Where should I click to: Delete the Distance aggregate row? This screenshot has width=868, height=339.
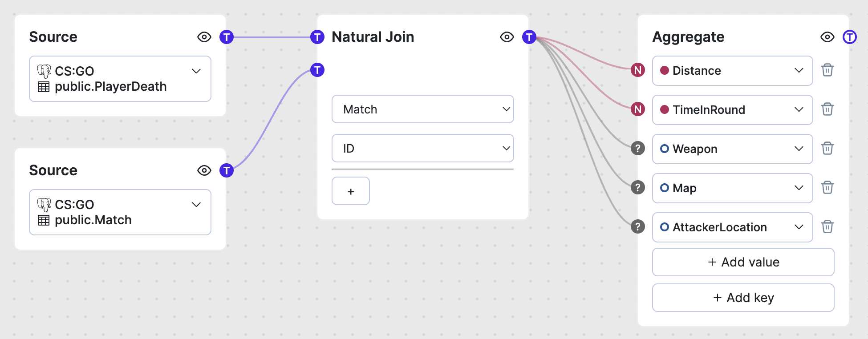[827, 70]
